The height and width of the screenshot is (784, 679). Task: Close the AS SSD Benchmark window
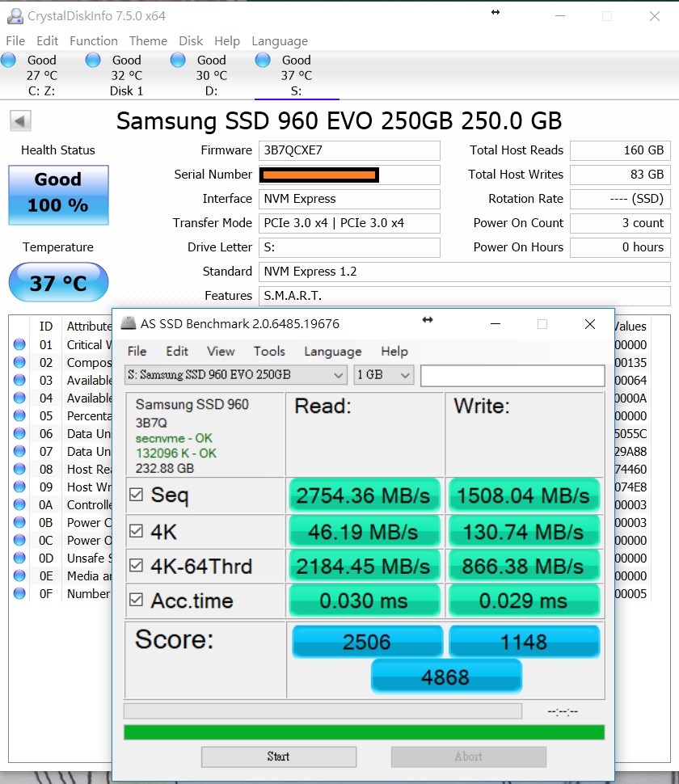pos(590,324)
